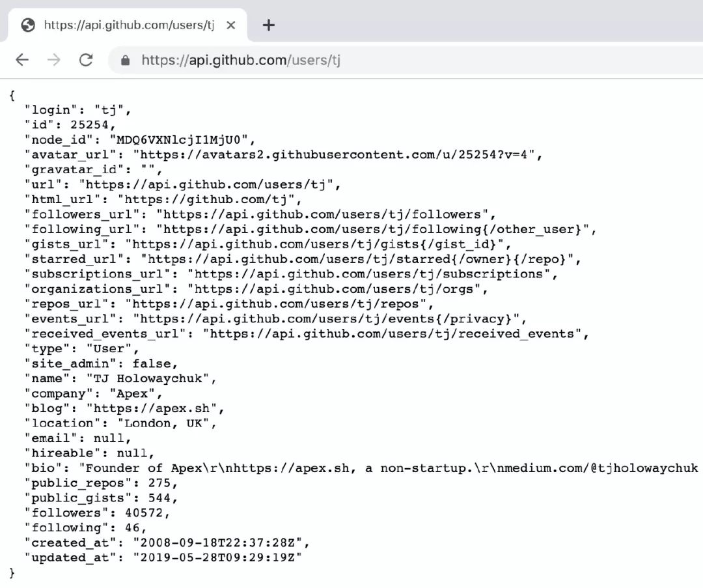Click the following count 46
The height and width of the screenshot is (588, 703).
(132, 527)
